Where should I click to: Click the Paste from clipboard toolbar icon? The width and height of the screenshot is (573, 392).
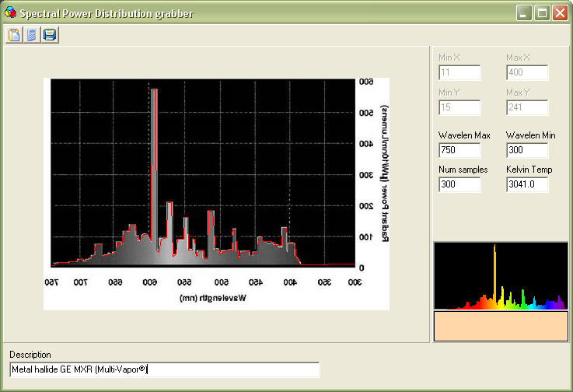pos(14,35)
